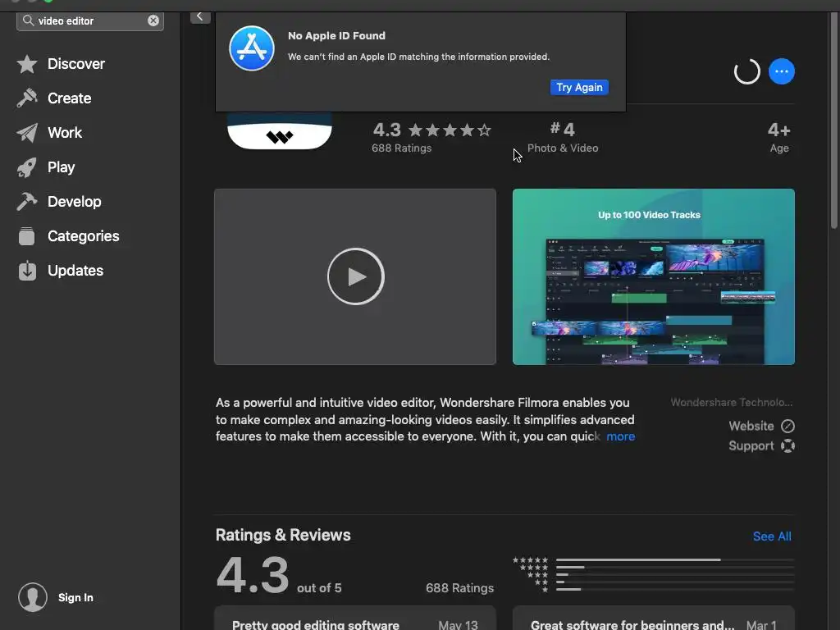Click the download progress spinner
This screenshot has width=840, height=630.
(746, 71)
